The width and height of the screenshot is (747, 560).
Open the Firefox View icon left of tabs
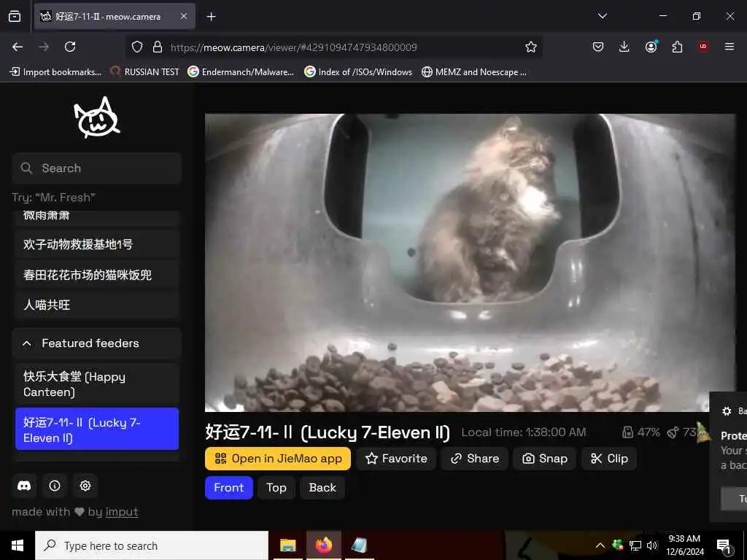(x=15, y=17)
